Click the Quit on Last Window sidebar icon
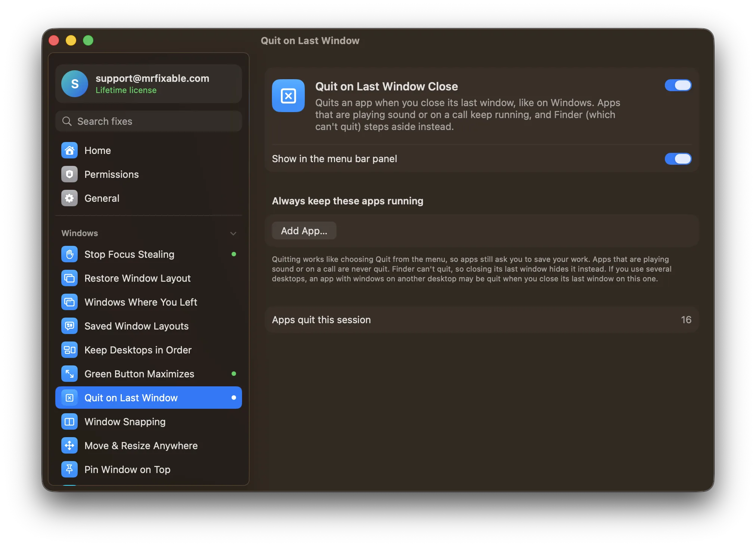The width and height of the screenshot is (756, 547). [x=69, y=398]
